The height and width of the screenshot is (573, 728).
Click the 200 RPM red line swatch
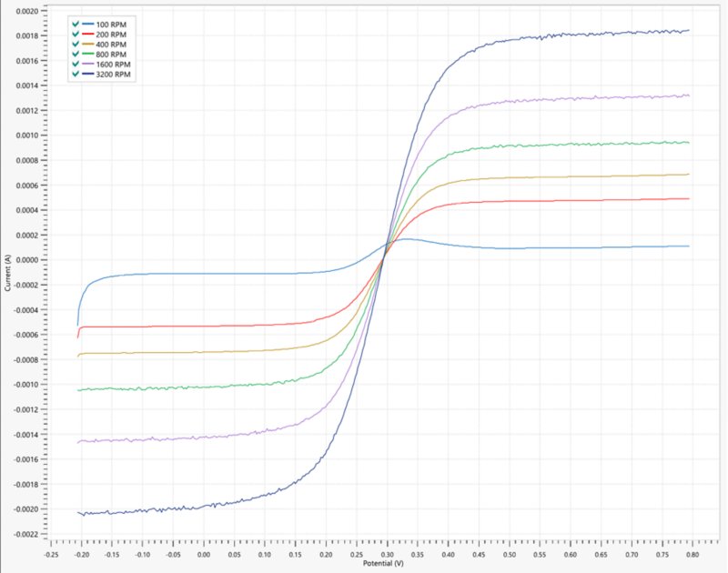tap(87, 35)
